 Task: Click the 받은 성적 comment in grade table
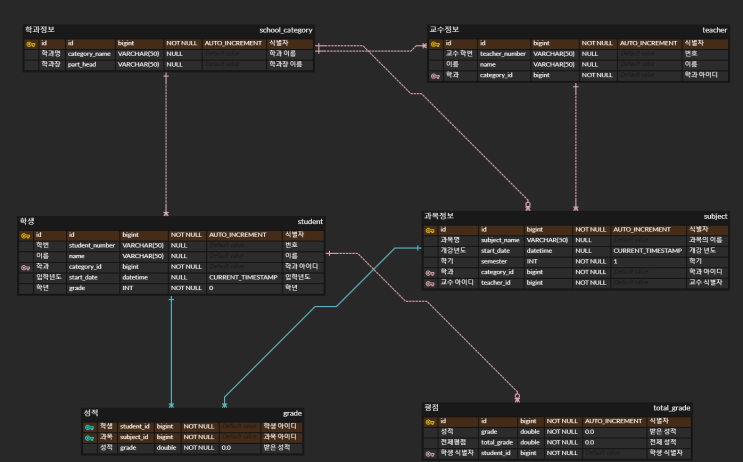click(x=281, y=448)
